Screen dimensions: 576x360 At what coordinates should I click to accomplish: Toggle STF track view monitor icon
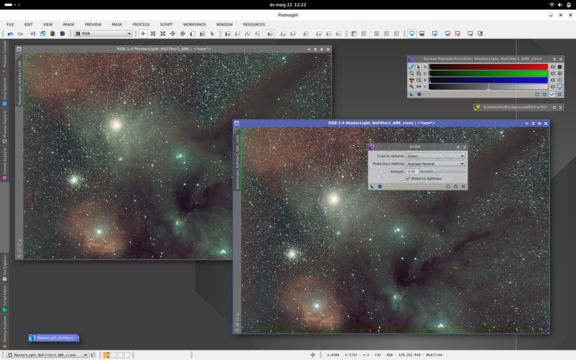click(559, 87)
